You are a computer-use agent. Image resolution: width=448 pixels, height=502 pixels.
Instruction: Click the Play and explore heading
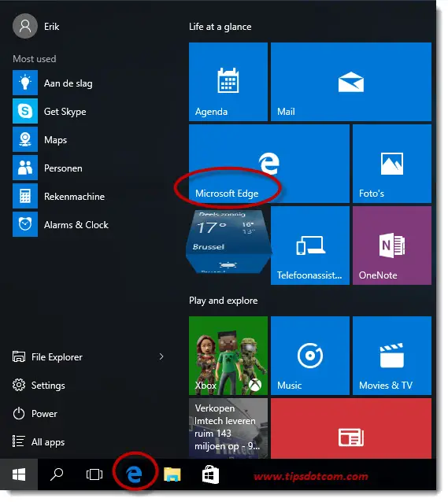point(224,301)
